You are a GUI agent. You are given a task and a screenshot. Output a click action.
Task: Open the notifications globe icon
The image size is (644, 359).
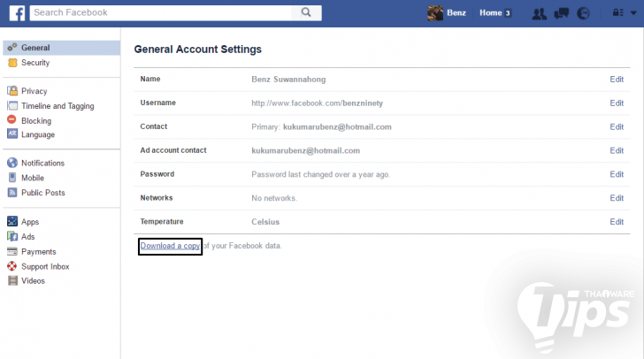pos(583,13)
